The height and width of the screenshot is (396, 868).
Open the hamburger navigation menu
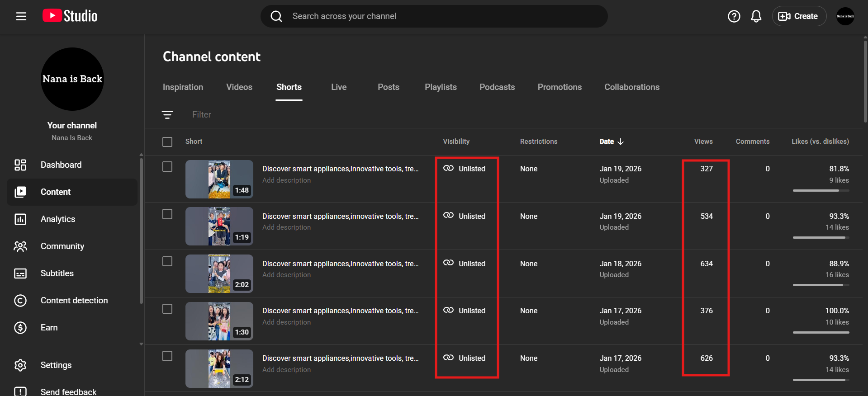(x=21, y=16)
